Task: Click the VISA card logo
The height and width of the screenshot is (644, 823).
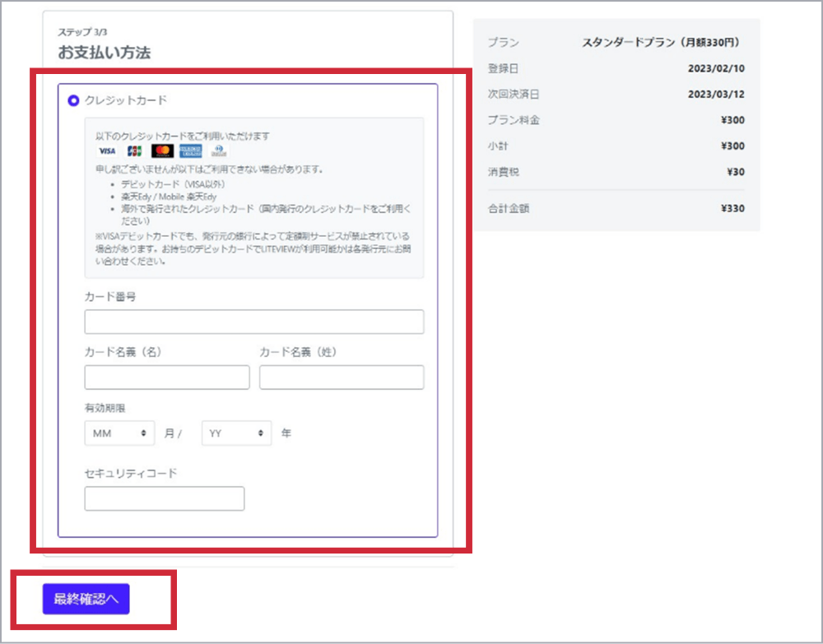Action: (107, 151)
